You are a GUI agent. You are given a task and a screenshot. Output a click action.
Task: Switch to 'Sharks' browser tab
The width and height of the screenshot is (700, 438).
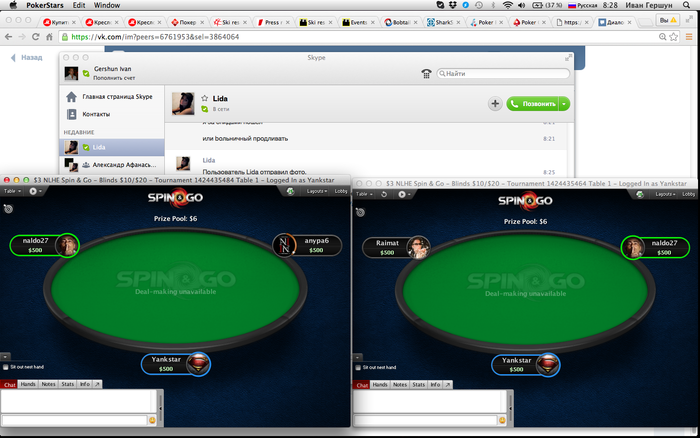pyautogui.click(x=445, y=22)
